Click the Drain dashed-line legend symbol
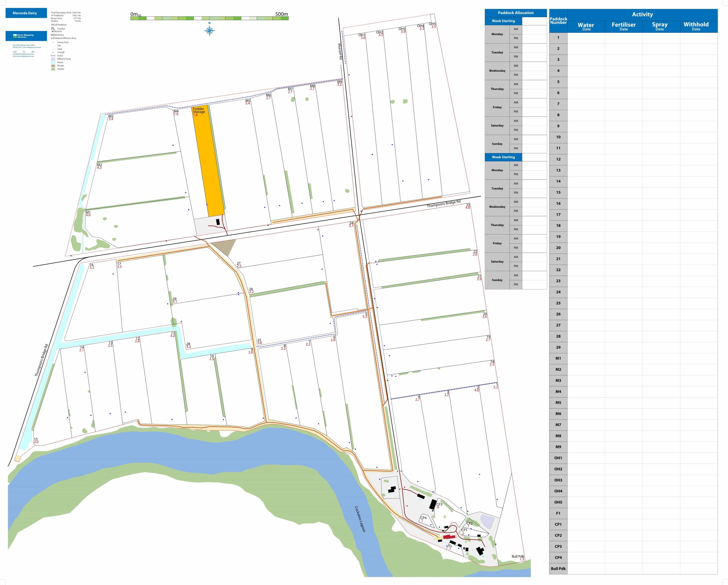The width and height of the screenshot is (728, 585). [x=53, y=56]
